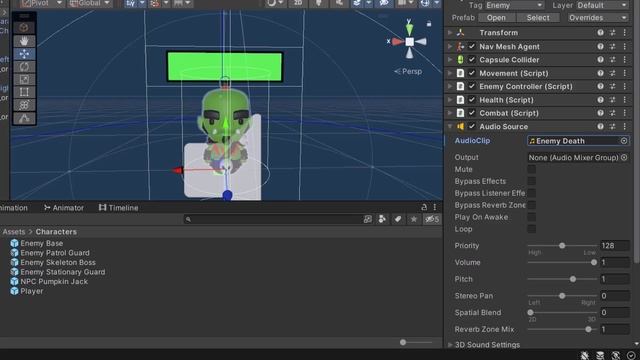Disable the Enemy Controller script checkbox

(472, 87)
